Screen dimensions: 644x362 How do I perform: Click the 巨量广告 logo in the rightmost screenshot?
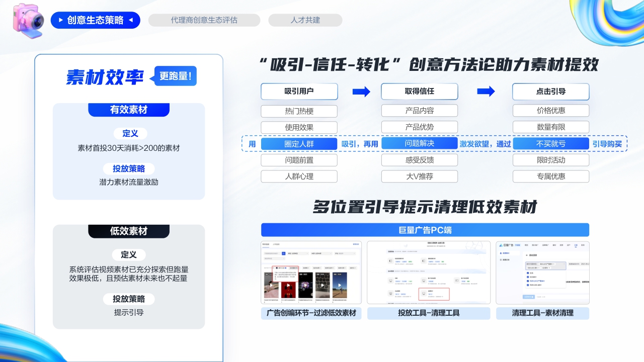click(x=506, y=245)
